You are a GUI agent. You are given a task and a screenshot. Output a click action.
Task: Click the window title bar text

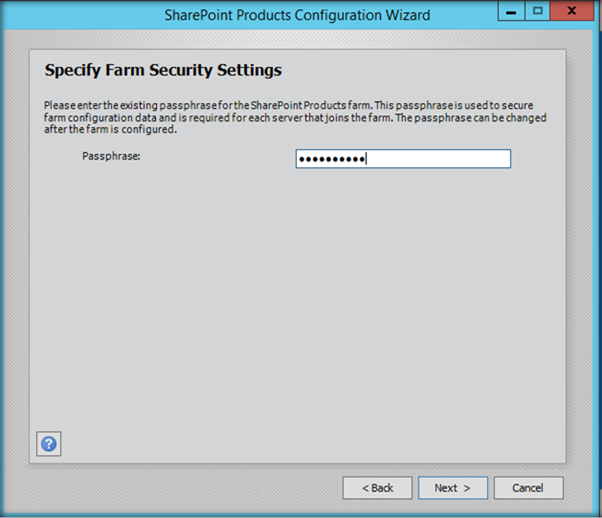[x=298, y=15]
